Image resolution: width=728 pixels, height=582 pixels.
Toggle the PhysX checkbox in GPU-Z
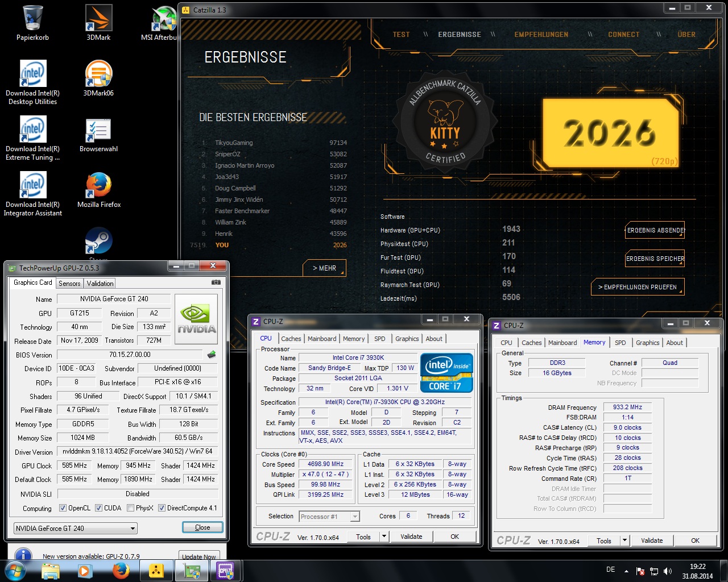pyautogui.click(x=131, y=508)
